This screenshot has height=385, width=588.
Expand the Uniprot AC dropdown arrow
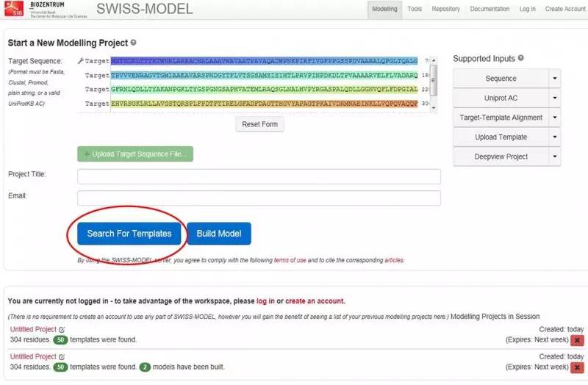(555, 98)
